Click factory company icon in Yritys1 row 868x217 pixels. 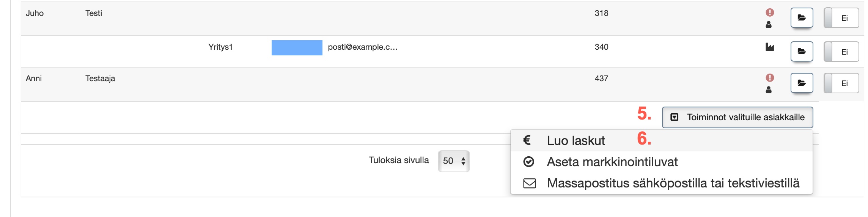coord(769,47)
